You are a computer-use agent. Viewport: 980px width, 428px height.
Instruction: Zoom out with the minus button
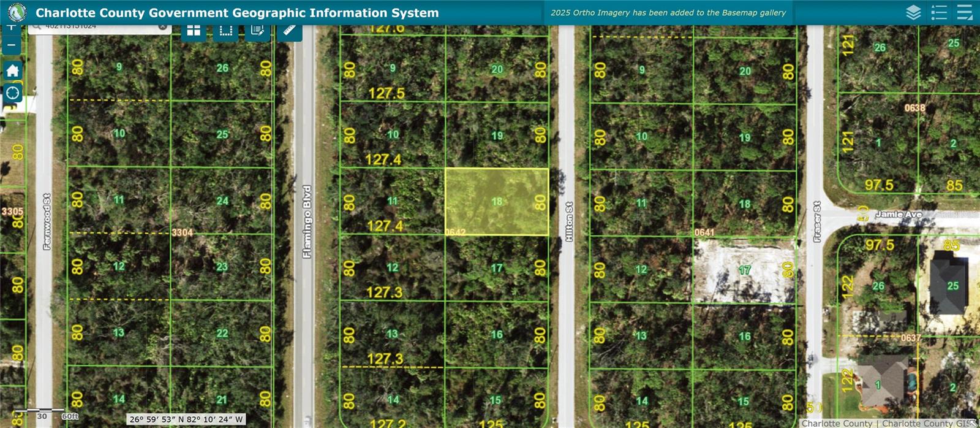12,45
